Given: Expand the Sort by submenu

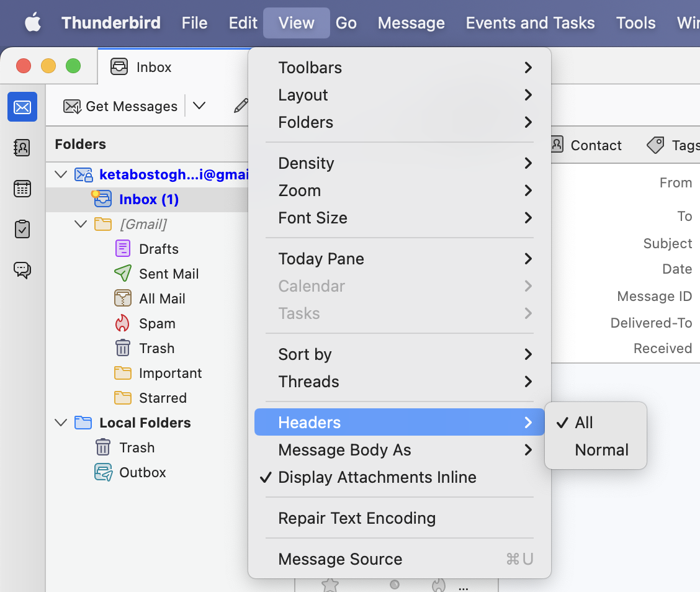Looking at the screenshot, I should tap(305, 354).
